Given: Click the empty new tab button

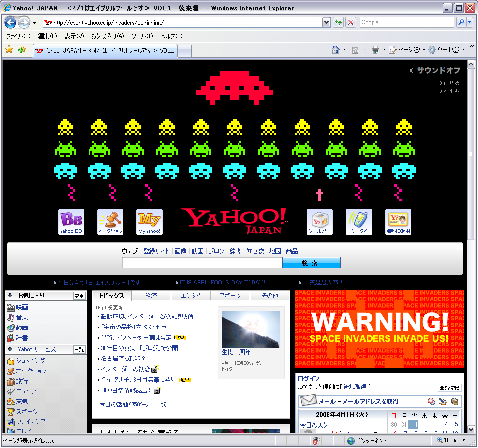Looking at the screenshot, I should pos(184,51).
